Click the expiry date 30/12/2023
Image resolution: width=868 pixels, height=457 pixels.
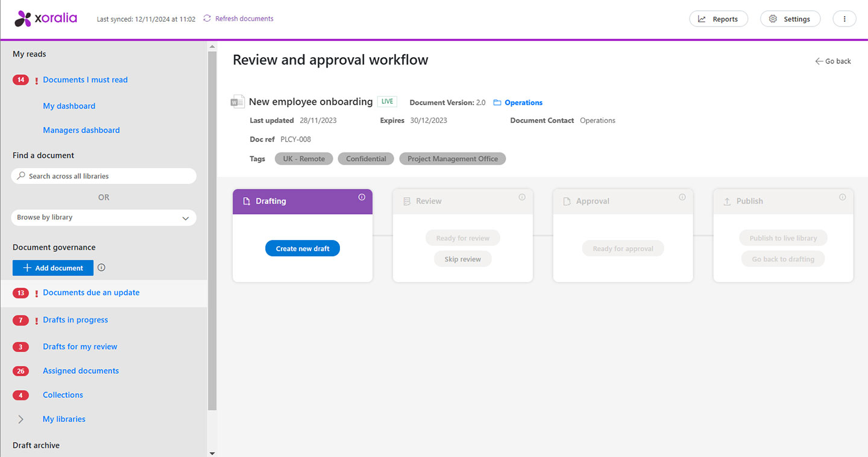429,121
